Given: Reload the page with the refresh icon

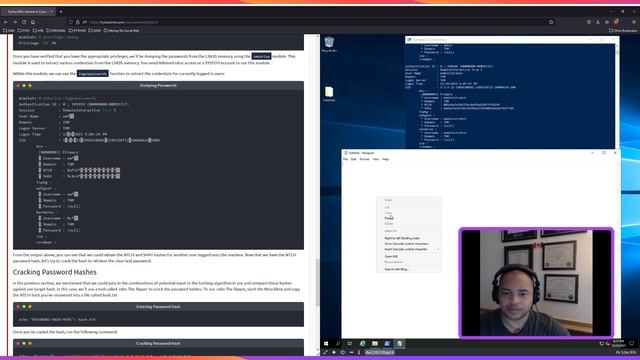Looking at the screenshot, I should [24, 22].
